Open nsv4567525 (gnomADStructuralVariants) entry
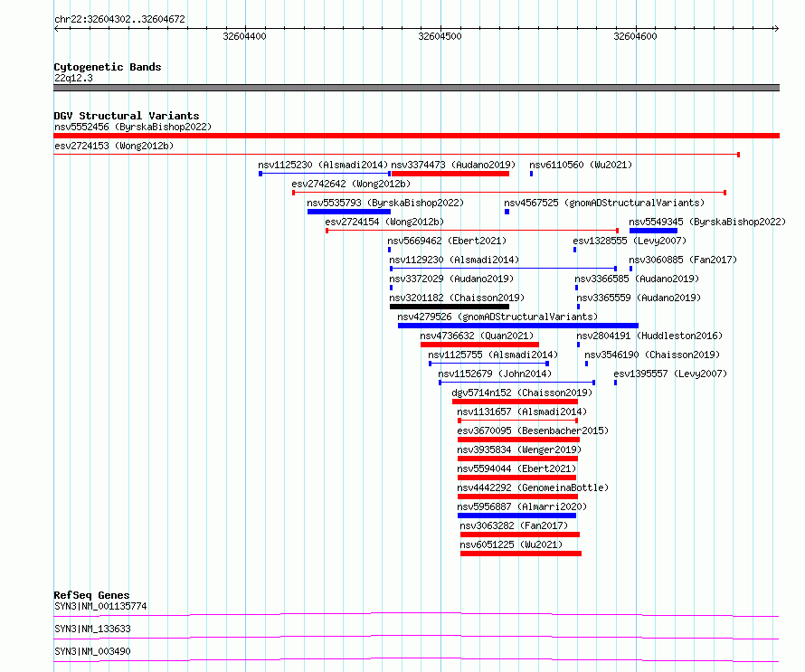The image size is (805, 672). click(604, 203)
